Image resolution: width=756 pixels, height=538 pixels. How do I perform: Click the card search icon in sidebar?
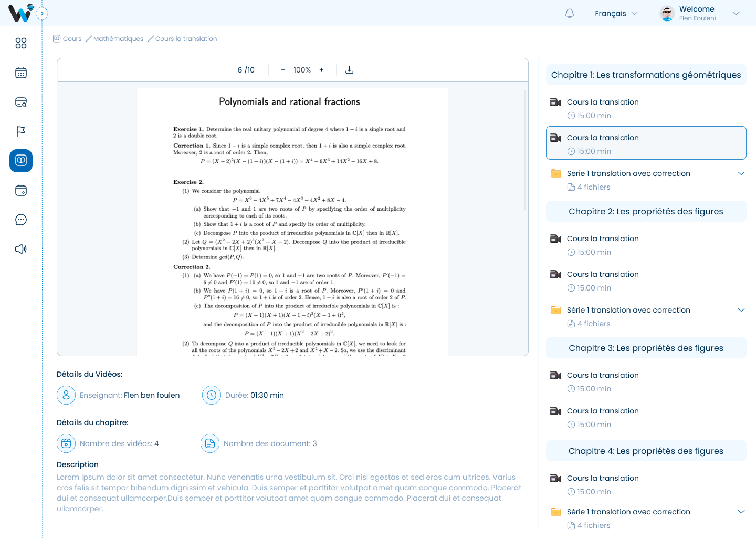click(21, 102)
